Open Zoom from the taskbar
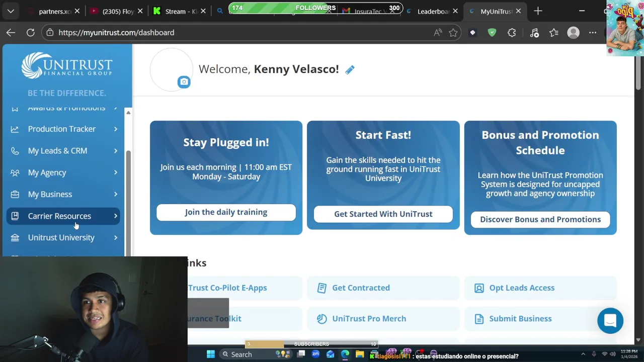 (315, 354)
